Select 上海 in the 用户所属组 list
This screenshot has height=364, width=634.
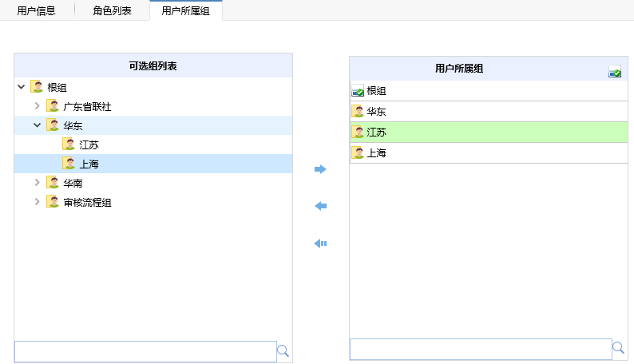(489, 153)
